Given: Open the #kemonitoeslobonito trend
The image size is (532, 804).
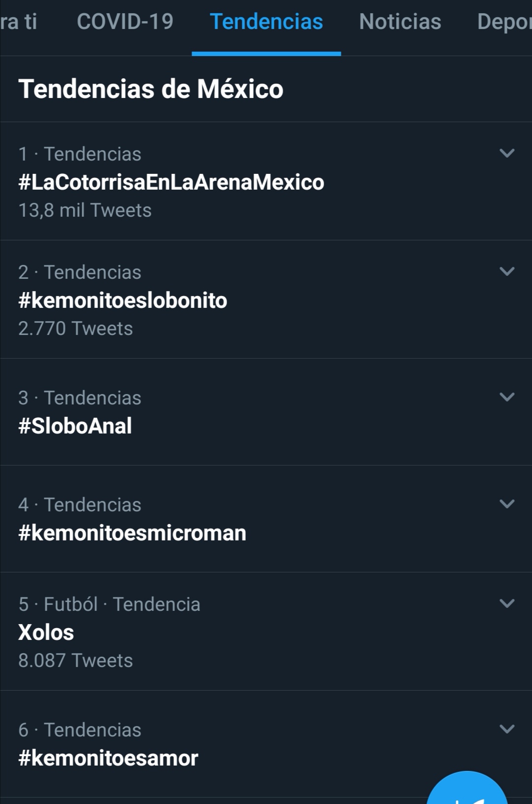Looking at the screenshot, I should pos(123,301).
